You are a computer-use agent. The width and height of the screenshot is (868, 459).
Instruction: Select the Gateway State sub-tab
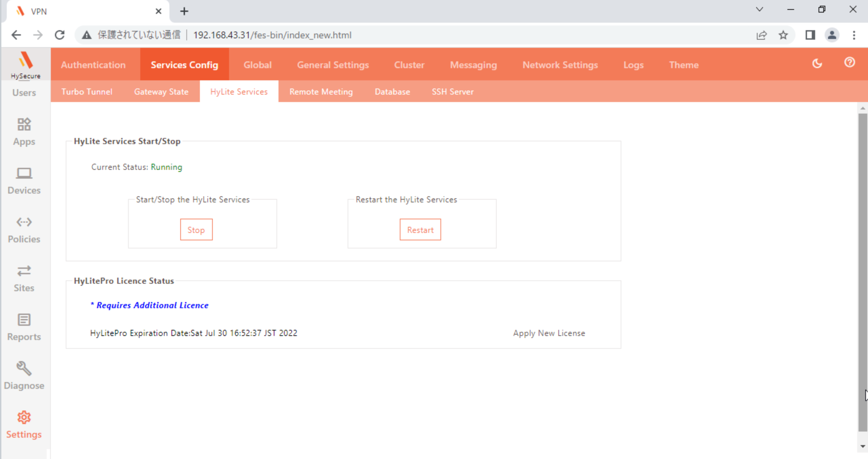(161, 92)
